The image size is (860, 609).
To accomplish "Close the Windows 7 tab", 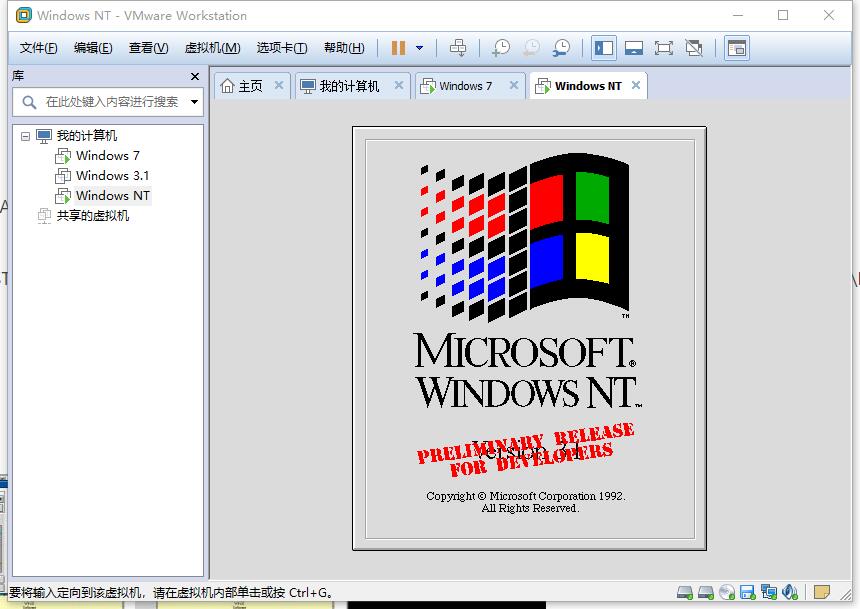I will (x=513, y=86).
